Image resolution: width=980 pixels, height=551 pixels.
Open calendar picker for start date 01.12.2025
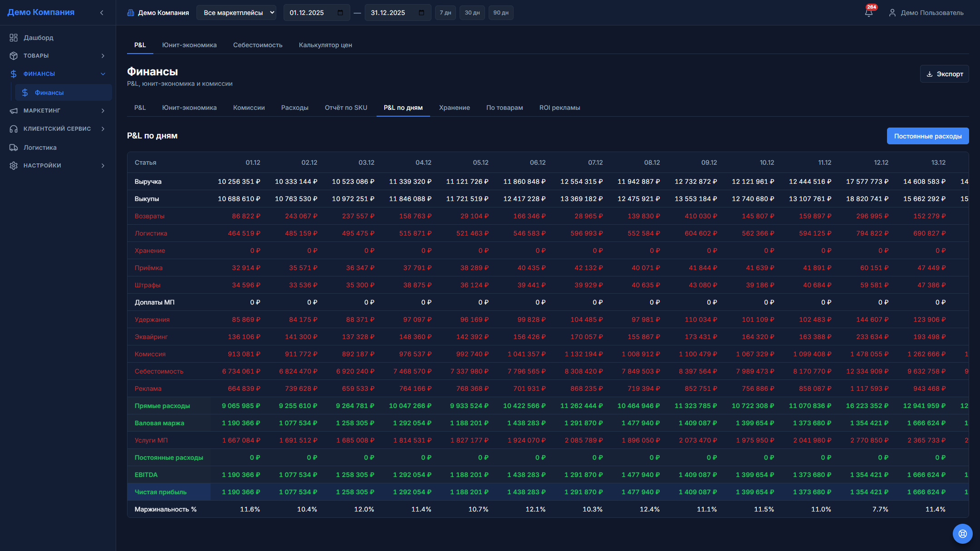point(340,13)
